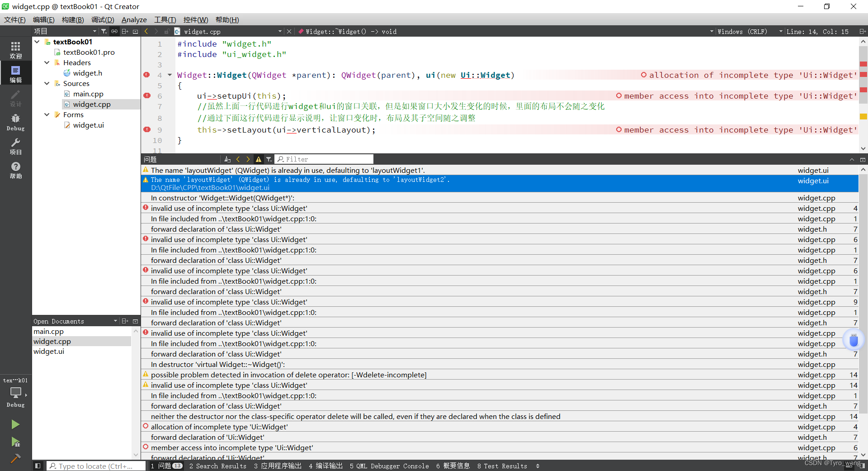Open the Analyze menu
Screen dimensions: 868x471
coord(134,19)
